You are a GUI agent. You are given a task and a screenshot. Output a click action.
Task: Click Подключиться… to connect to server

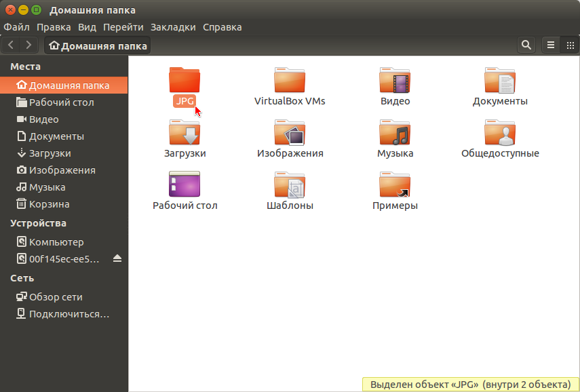coord(64,314)
